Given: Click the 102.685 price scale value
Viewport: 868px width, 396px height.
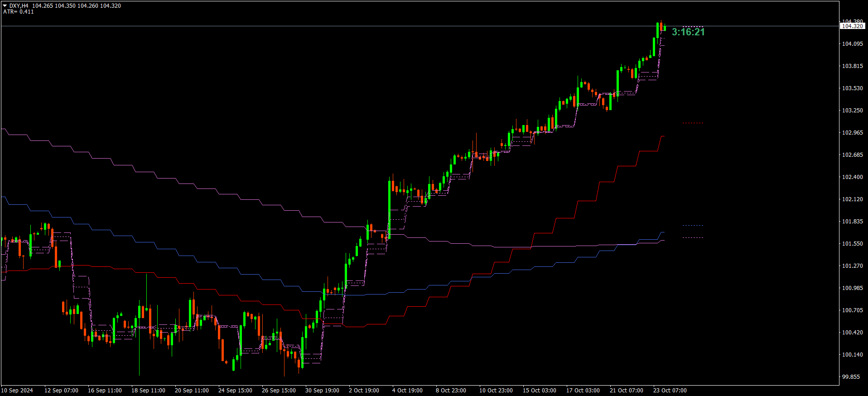Looking at the screenshot, I should click(x=852, y=155).
